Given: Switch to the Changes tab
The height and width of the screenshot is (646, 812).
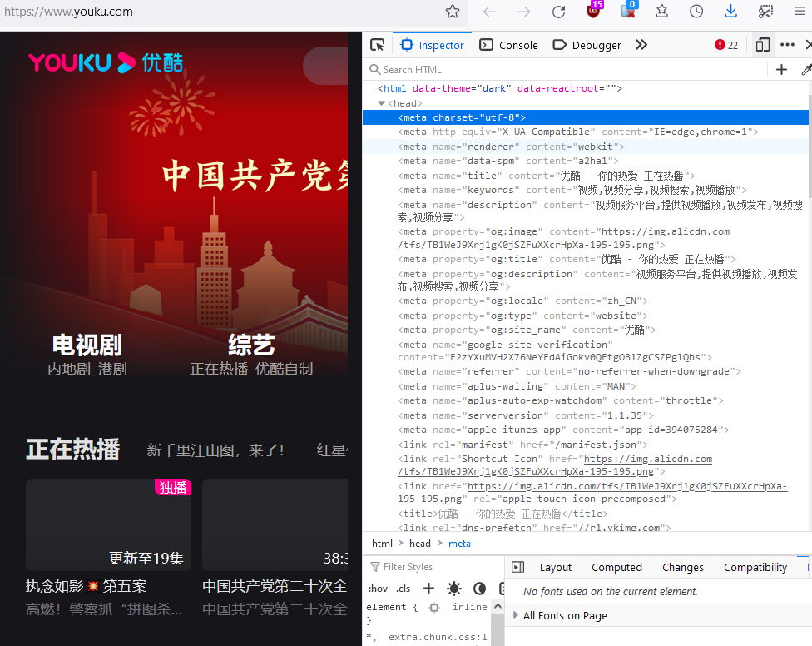Looking at the screenshot, I should click(x=682, y=567).
